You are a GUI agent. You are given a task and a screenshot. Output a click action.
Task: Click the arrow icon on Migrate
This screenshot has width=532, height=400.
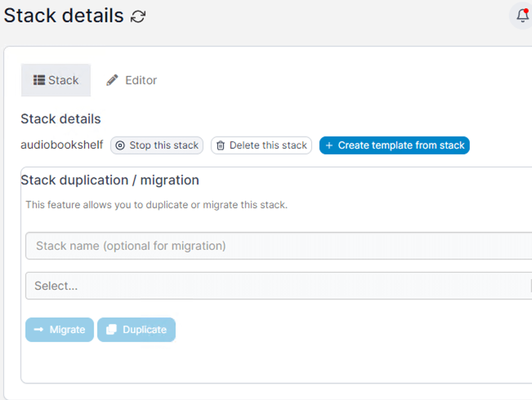click(38, 330)
